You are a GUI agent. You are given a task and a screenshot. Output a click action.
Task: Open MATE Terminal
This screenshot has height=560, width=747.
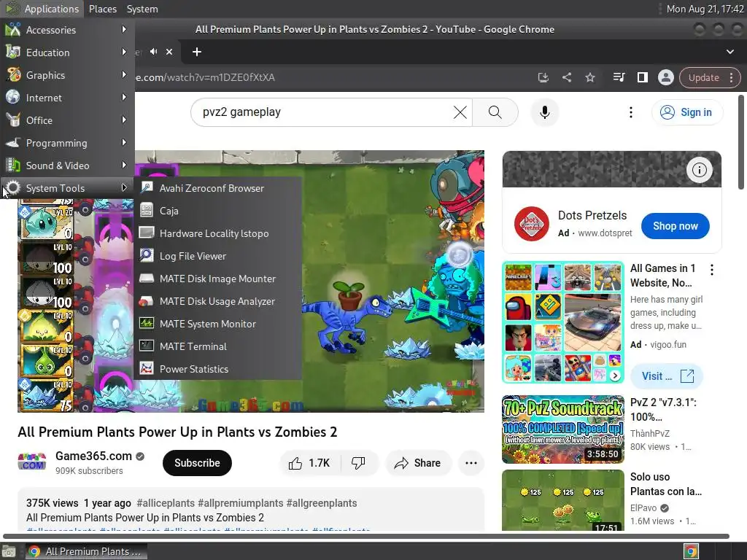coord(217,346)
